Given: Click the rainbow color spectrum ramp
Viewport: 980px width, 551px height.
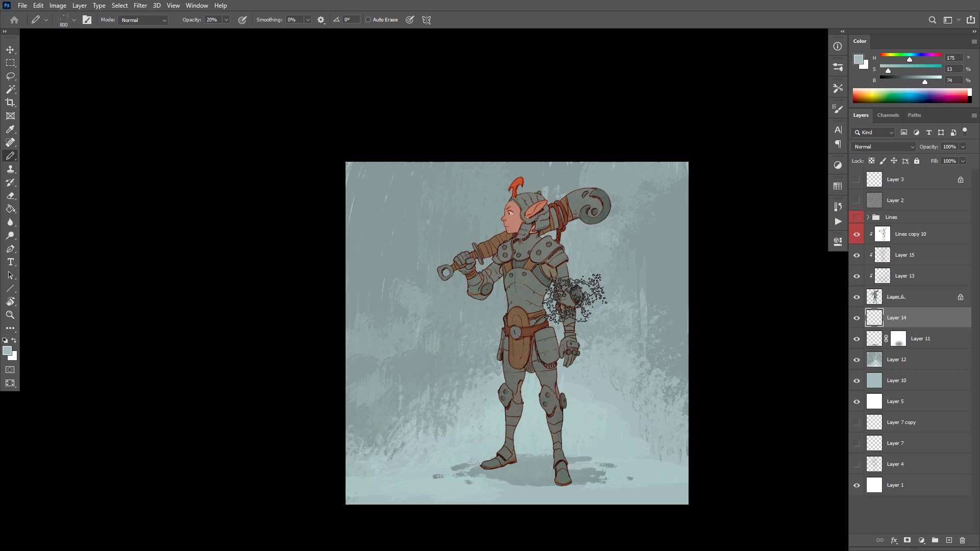Looking at the screenshot, I should click(x=910, y=95).
